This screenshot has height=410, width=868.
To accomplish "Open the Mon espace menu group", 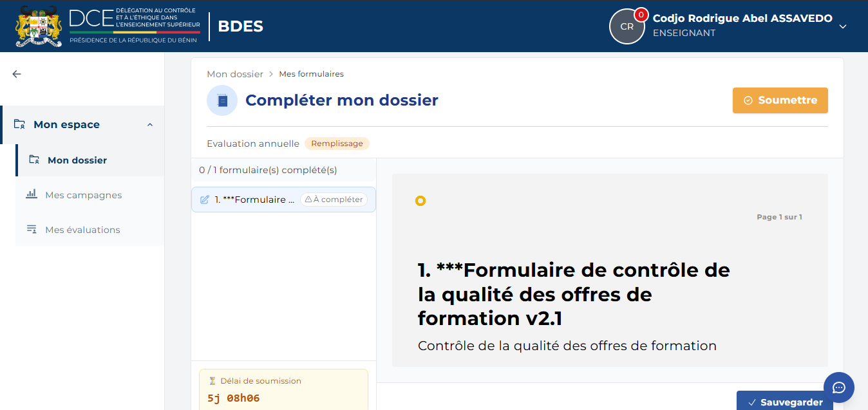I will 83,125.
